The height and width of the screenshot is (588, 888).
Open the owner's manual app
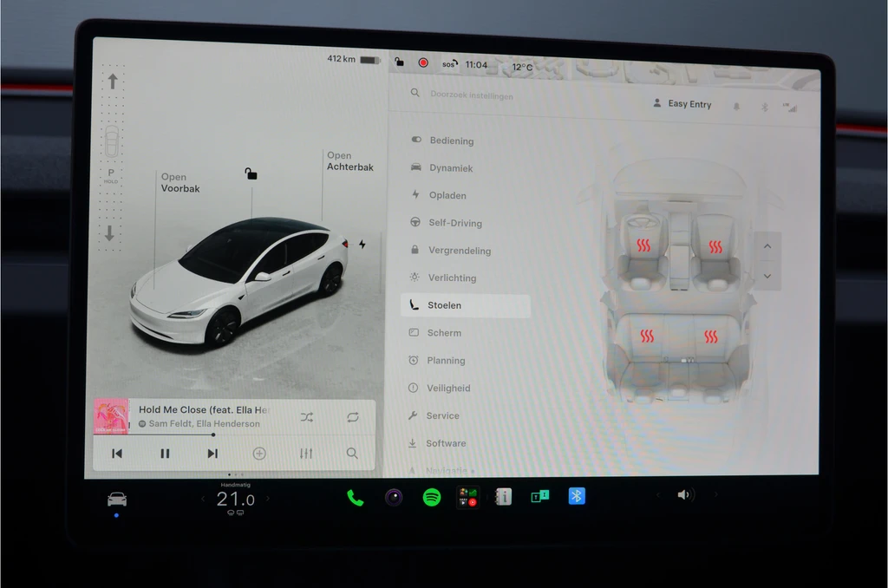(x=504, y=497)
